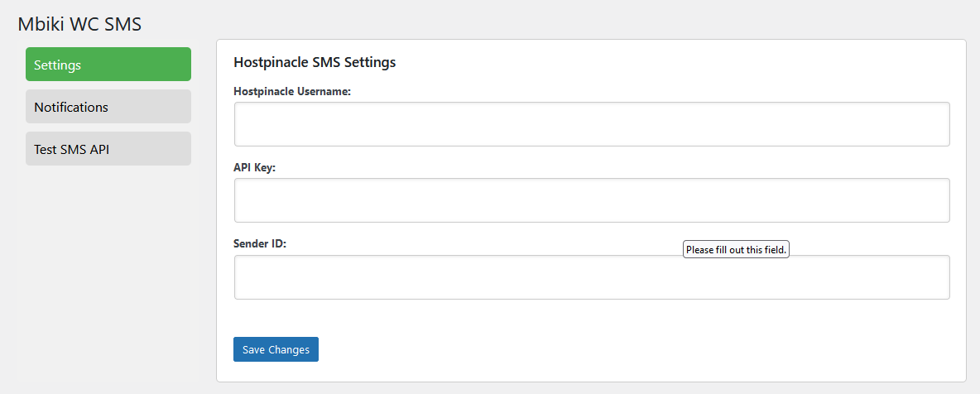
Task: Click the Sender ID label text
Action: click(x=259, y=244)
